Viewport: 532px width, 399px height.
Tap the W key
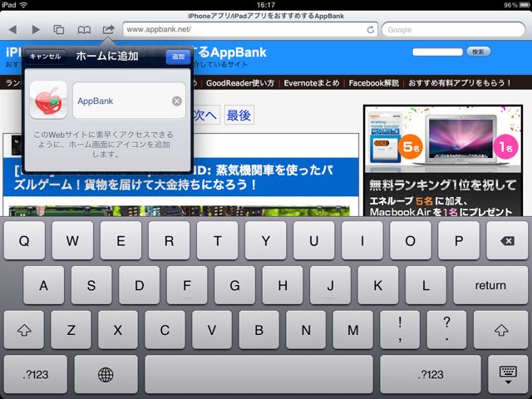point(72,240)
